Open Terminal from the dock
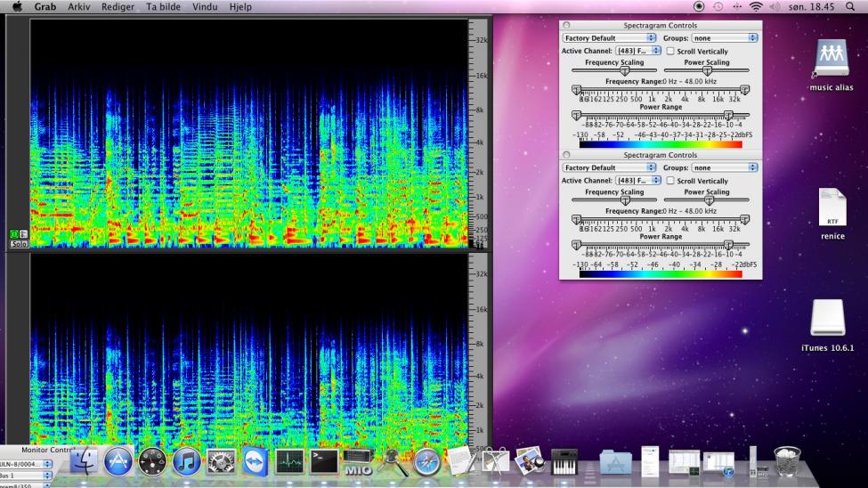This screenshot has width=868, height=488. coord(322,461)
